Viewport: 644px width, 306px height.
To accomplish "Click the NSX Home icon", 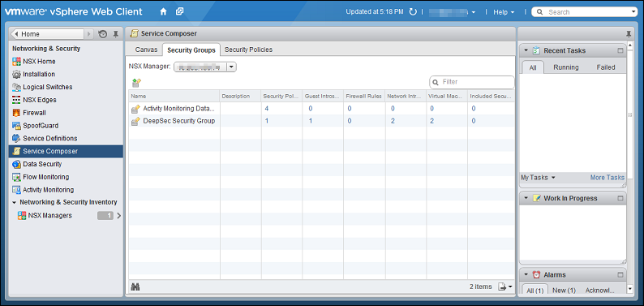I will point(16,62).
